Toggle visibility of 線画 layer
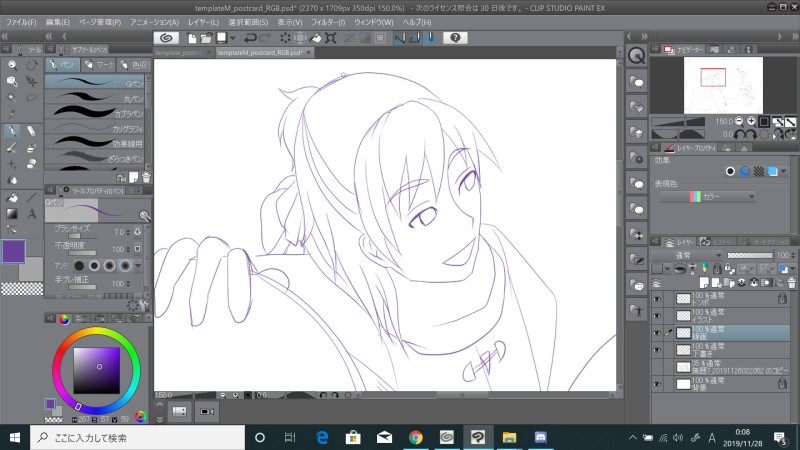800x450 pixels. [x=657, y=333]
